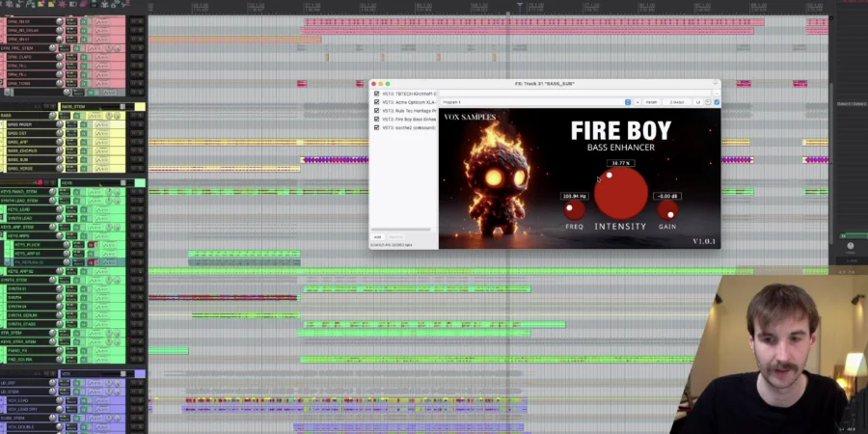Click the -0.00 dB gain value field
Image resolution: width=868 pixels, height=434 pixels.
click(x=667, y=196)
